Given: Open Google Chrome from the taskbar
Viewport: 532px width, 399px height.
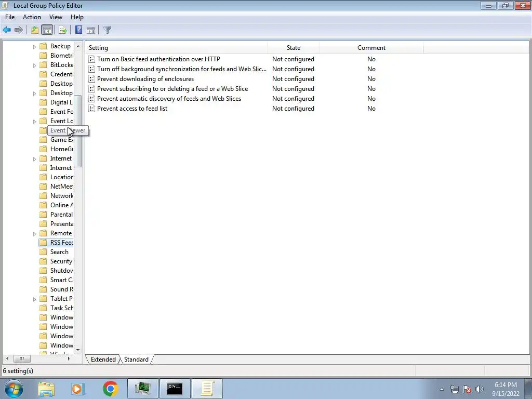Looking at the screenshot, I should pos(110,389).
